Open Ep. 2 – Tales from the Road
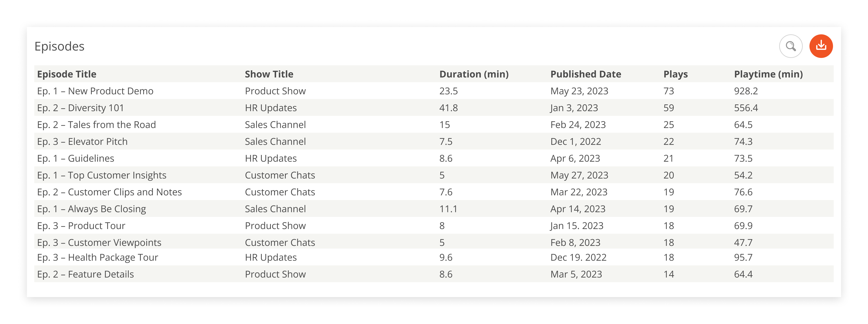This screenshot has width=868, height=324. 96,125
